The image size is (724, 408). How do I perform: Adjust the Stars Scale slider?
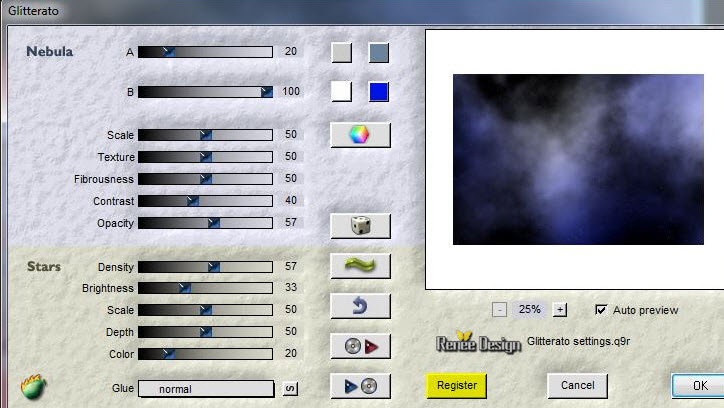click(205, 310)
